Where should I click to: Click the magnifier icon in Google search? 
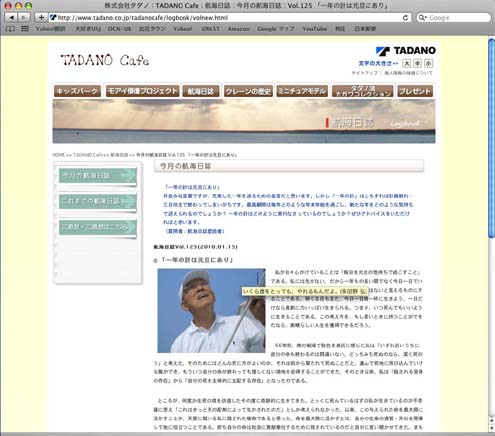tap(422, 18)
